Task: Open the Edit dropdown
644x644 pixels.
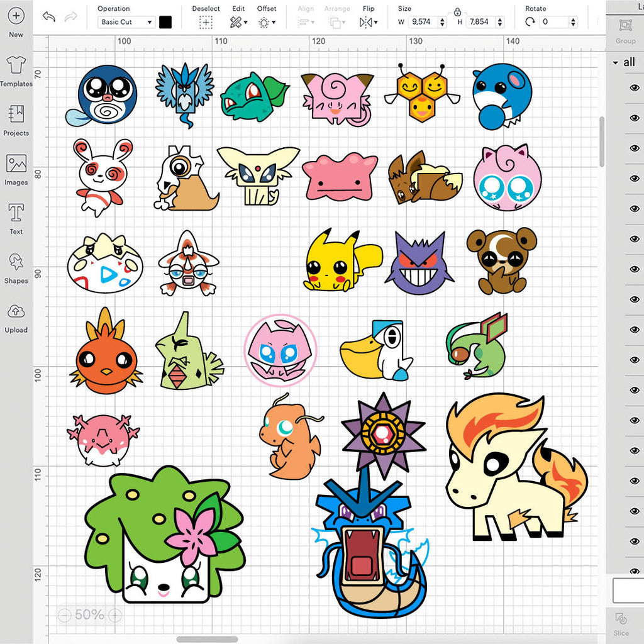Action: point(238,22)
